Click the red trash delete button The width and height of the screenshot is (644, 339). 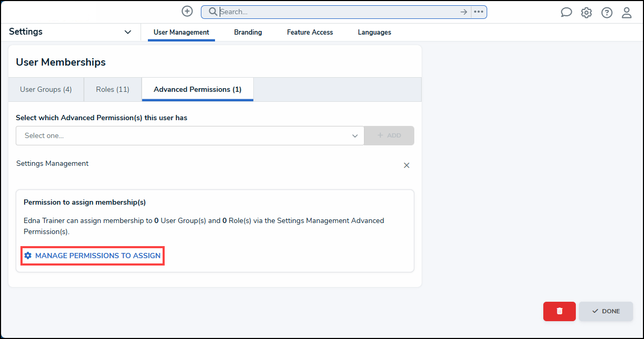click(560, 311)
